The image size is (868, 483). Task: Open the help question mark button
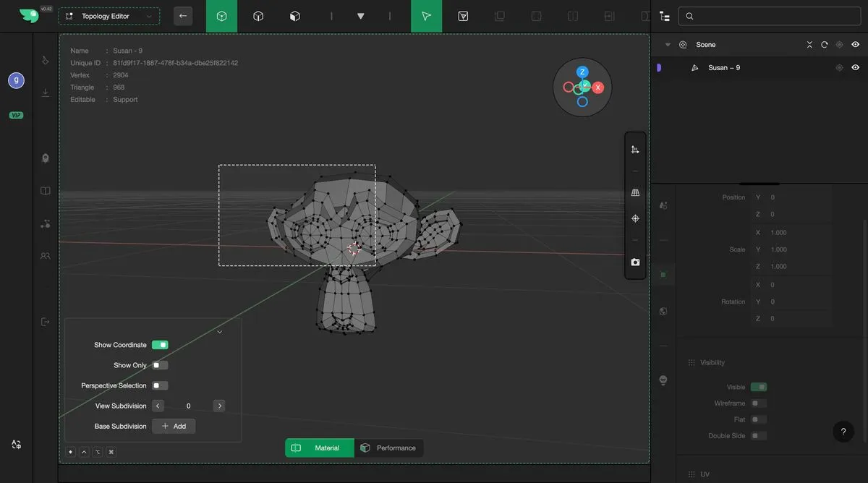coord(843,432)
